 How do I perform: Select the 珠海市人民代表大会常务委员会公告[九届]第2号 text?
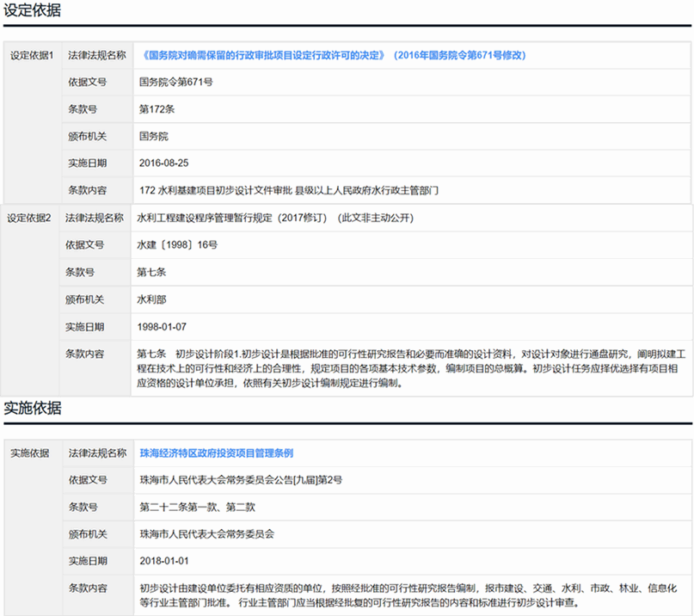click(241, 480)
